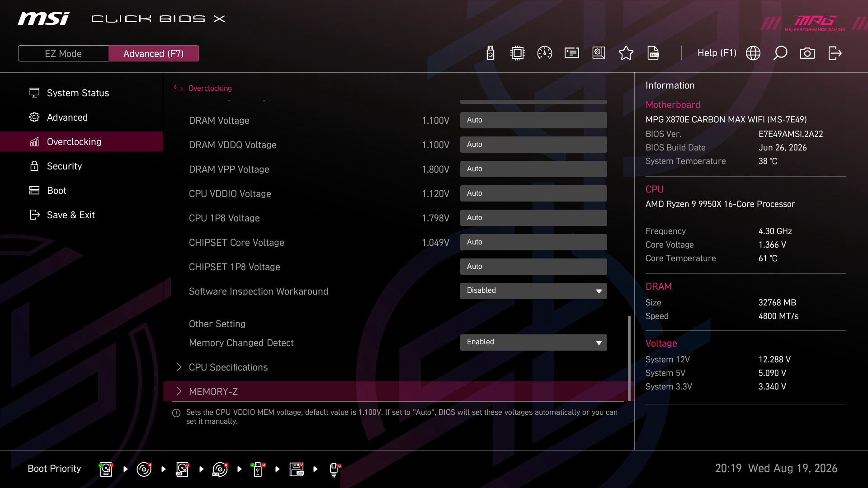Open the search magnifier icon
This screenshot has height=488, width=868.
[780, 53]
